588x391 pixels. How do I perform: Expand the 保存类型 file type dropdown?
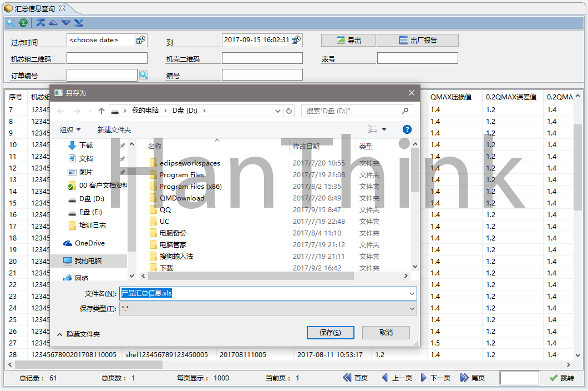412,309
